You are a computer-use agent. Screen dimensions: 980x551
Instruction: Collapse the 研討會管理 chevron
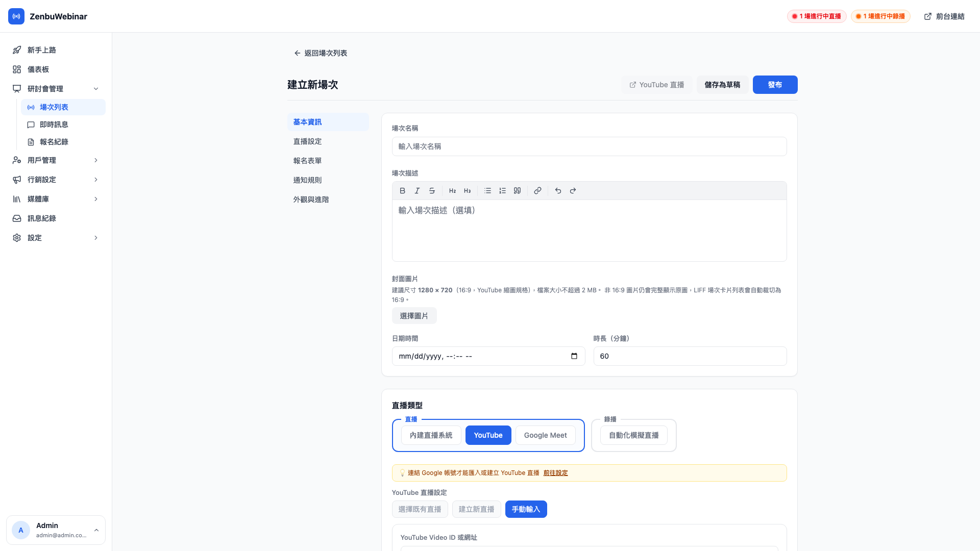coord(96,89)
